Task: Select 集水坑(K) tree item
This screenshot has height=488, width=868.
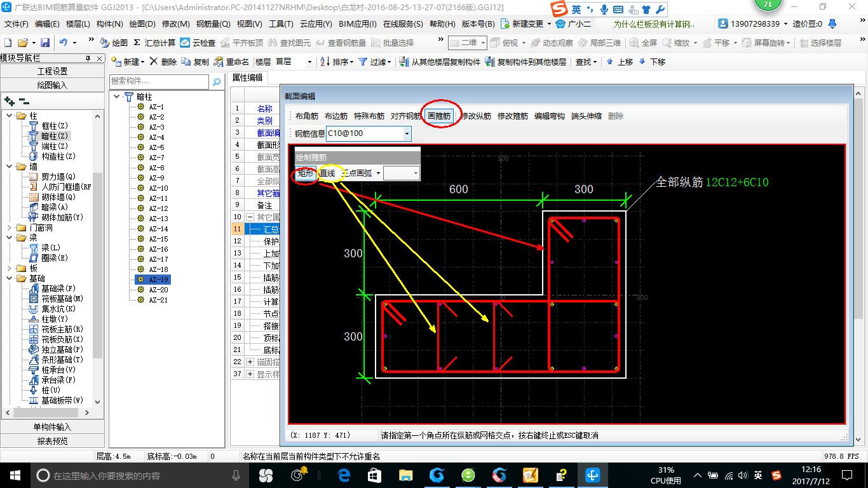Action: point(52,309)
